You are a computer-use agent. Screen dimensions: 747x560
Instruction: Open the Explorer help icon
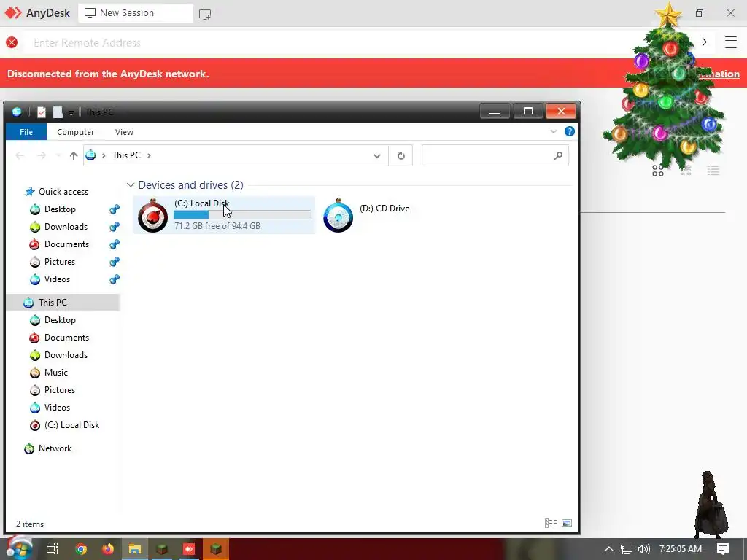pyautogui.click(x=569, y=131)
